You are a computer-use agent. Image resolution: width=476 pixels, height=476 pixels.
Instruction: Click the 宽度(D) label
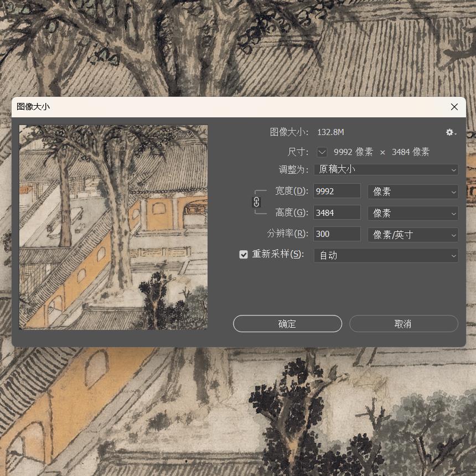[x=292, y=192]
